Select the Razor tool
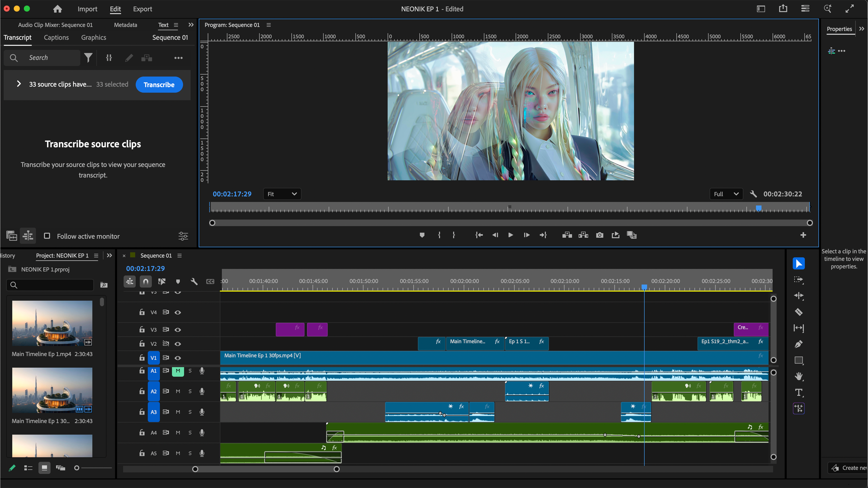Viewport: 868px width, 488px height. click(799, 312)
